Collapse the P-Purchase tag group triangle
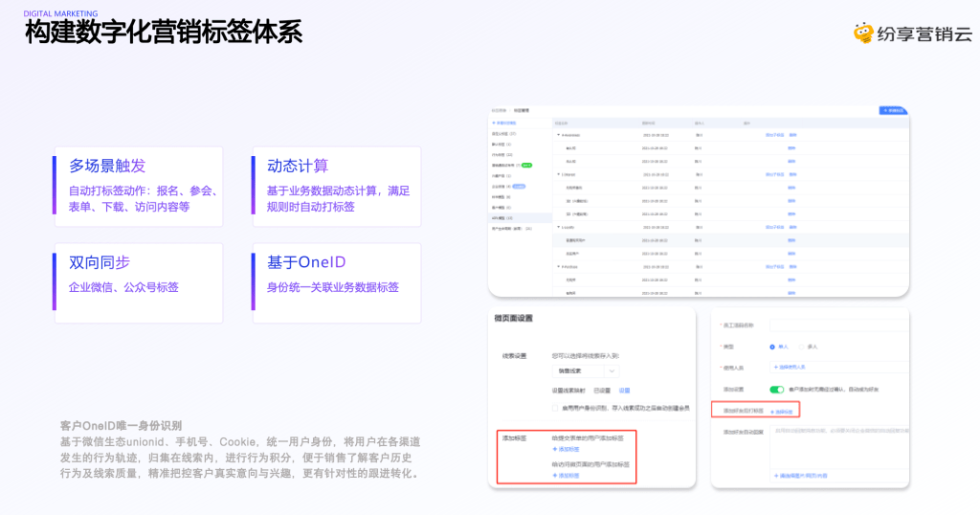Viewport: 980px width, 515px height. click(x=559, y=267)
